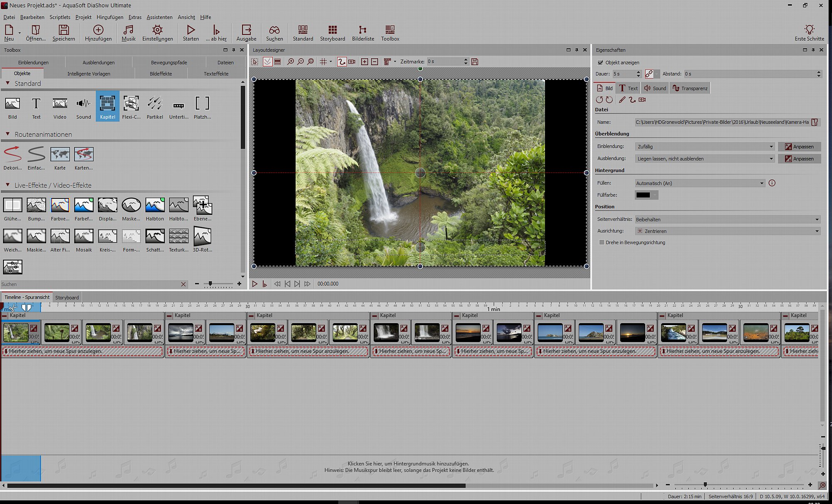The width and height of the screenshot is (832, 504).
Task: Collapse the first Kapitel in timeline
Action: 5,316
